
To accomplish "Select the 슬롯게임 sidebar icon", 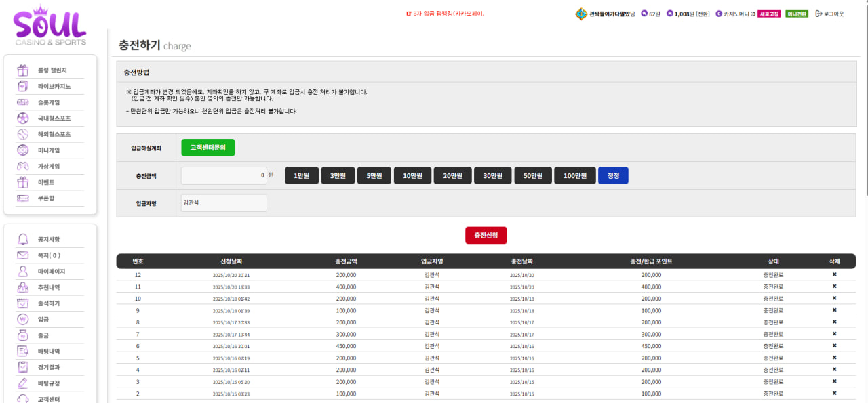I will coord(23,102).
